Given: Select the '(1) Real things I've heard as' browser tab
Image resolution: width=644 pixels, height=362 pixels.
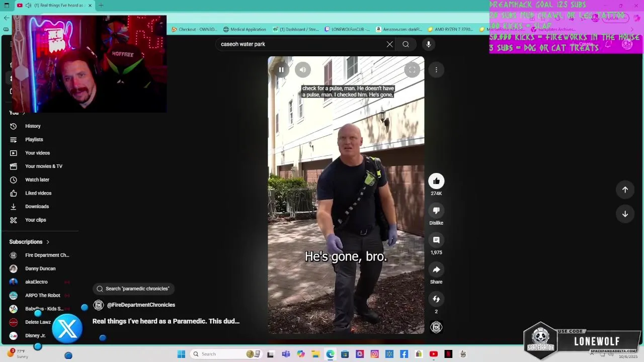Looking at the screenshot, I should click(54, 6).
